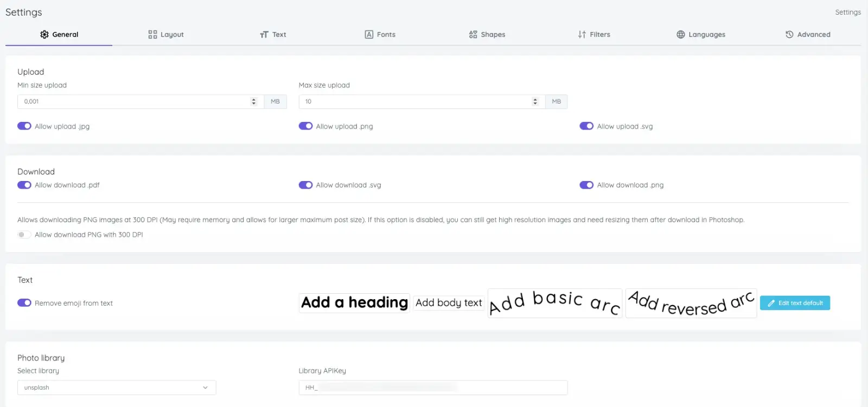Click the Add reversed arc preview
868x407 pixels.
click(691, 303)
